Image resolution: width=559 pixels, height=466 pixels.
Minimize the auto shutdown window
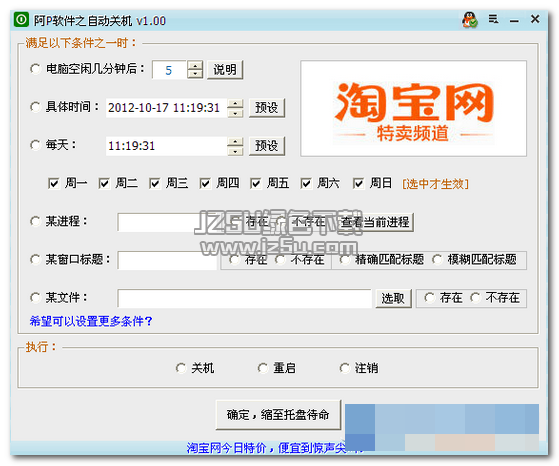(514, 21)
